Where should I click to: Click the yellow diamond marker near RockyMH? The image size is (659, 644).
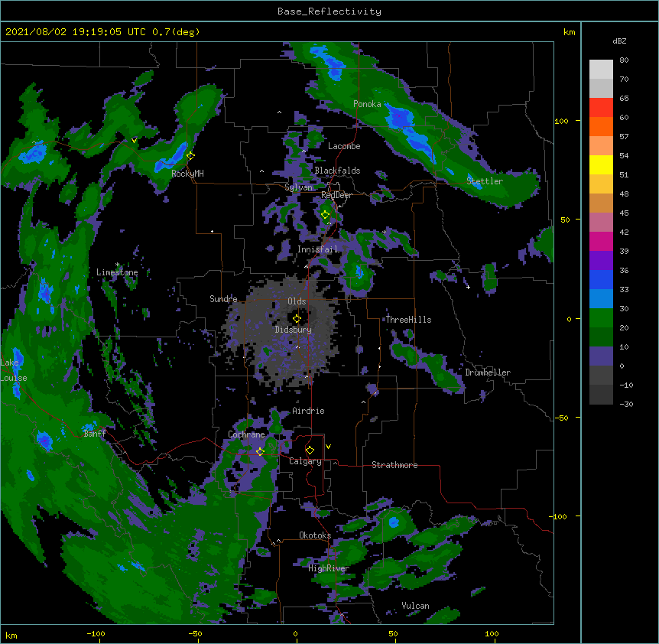point(190,156)
